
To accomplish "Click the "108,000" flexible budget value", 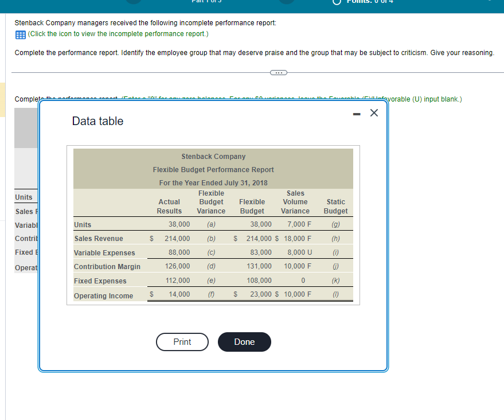I will (259, 281).
